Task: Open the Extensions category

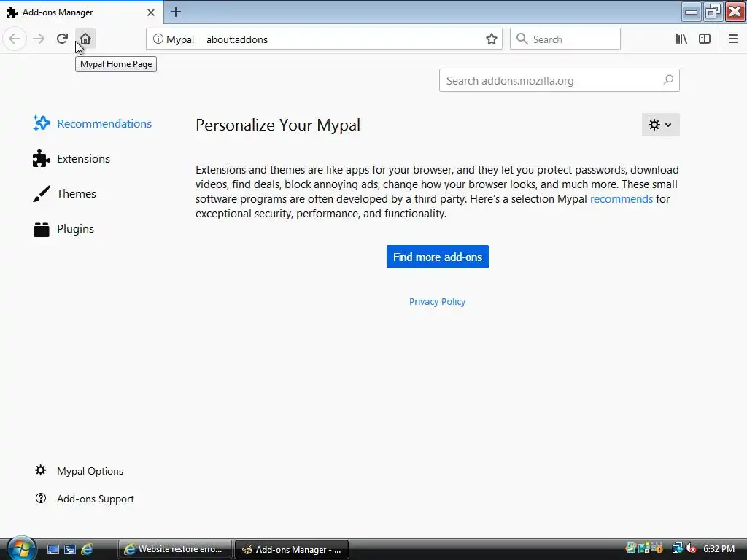Action: pyautogui.click(x=71, y=158)
